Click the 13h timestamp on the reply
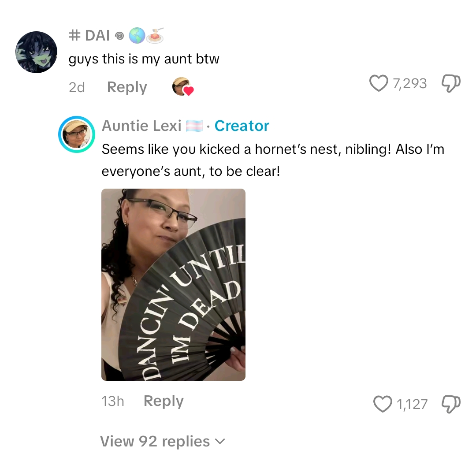This screenshot has width=476, height=461. tap(113, 401)
